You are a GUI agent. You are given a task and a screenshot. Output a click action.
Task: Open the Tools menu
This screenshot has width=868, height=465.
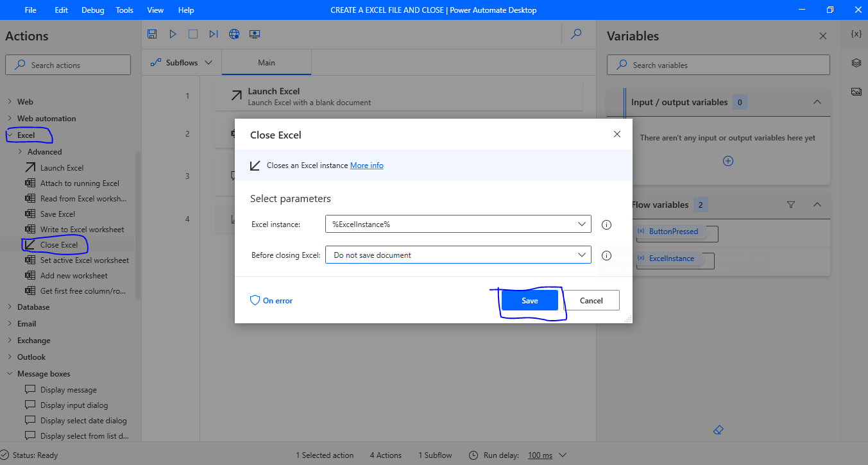124,10
